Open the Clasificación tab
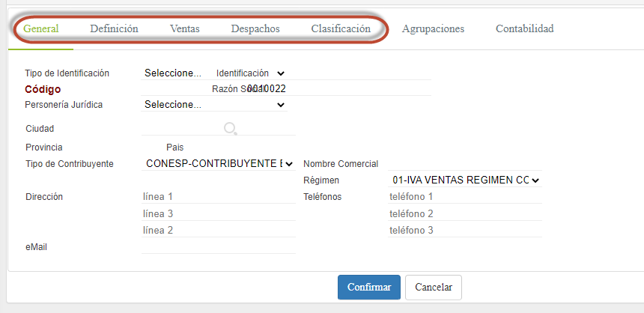Viewport: 644px width, 313px height. click(x=341, y=29)
